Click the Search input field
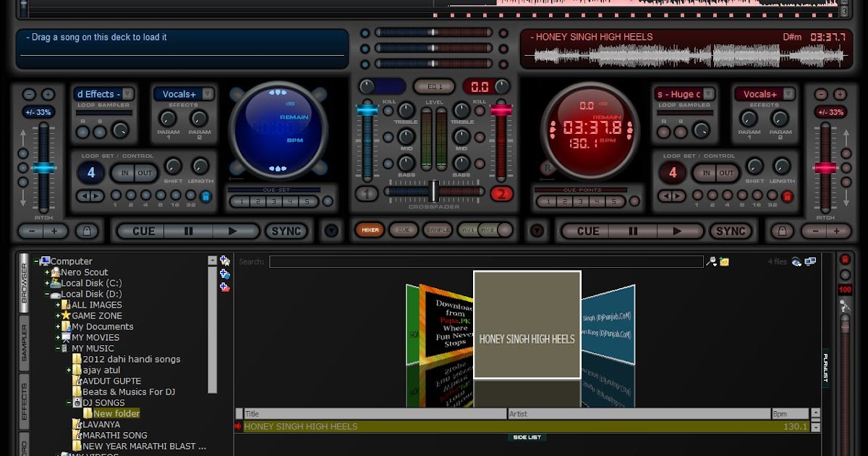Screen dimensions: 868x456 (x=486, y=261)
